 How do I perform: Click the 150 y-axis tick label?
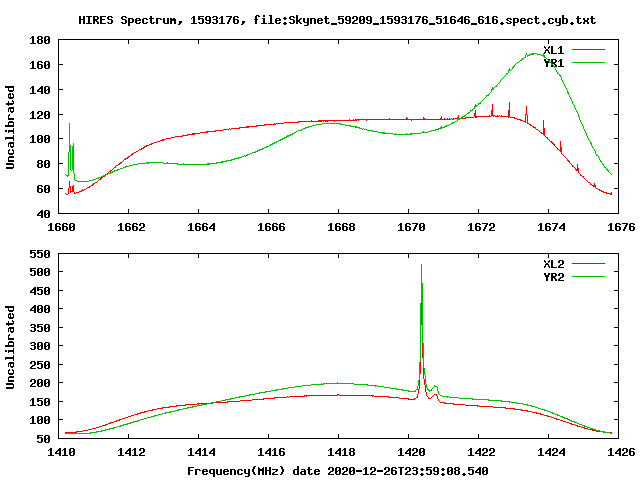click(x=40, y=402)
